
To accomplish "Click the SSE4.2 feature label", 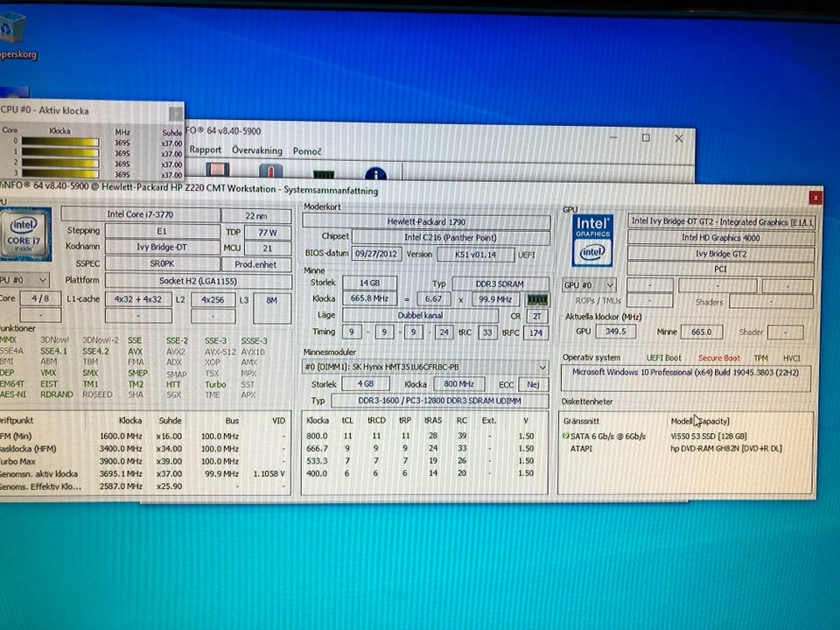I will tap(95, 352).
